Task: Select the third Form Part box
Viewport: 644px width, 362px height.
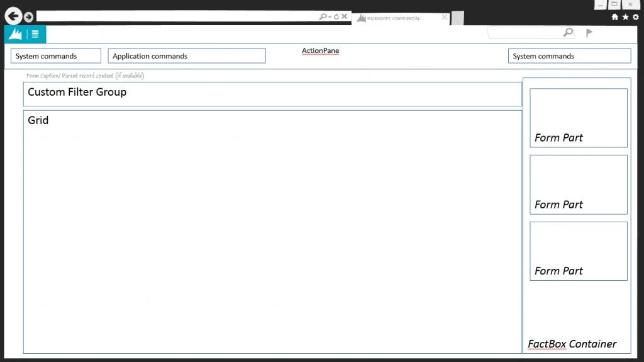Action: 579,251
